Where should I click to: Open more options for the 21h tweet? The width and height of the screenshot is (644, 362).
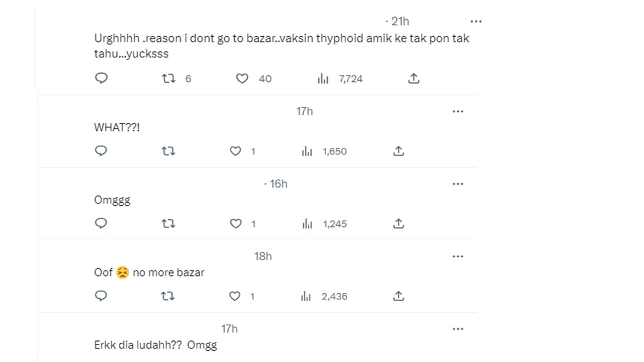476,21
